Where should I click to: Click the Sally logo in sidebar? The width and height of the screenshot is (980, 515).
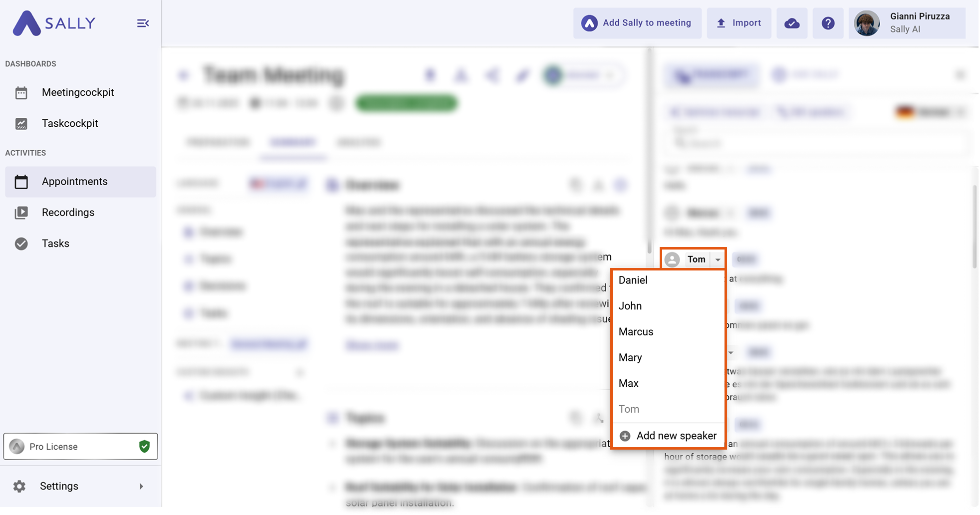[54, 23]
